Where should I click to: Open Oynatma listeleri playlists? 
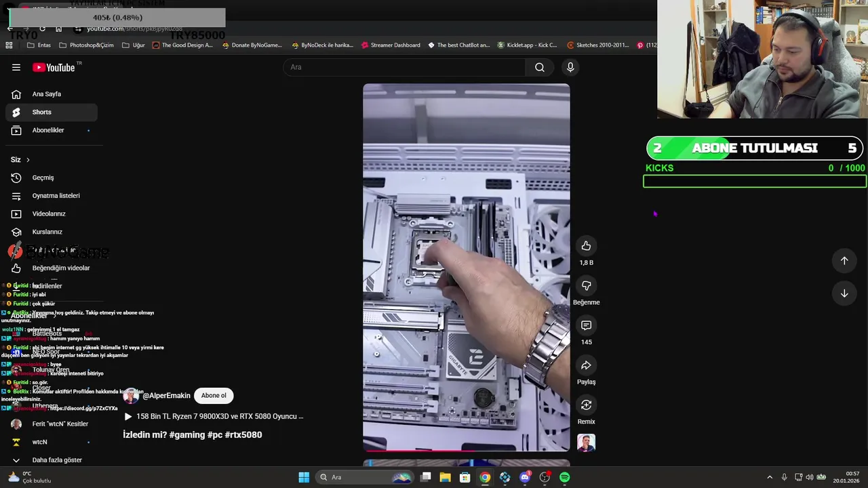click(52, 196)
